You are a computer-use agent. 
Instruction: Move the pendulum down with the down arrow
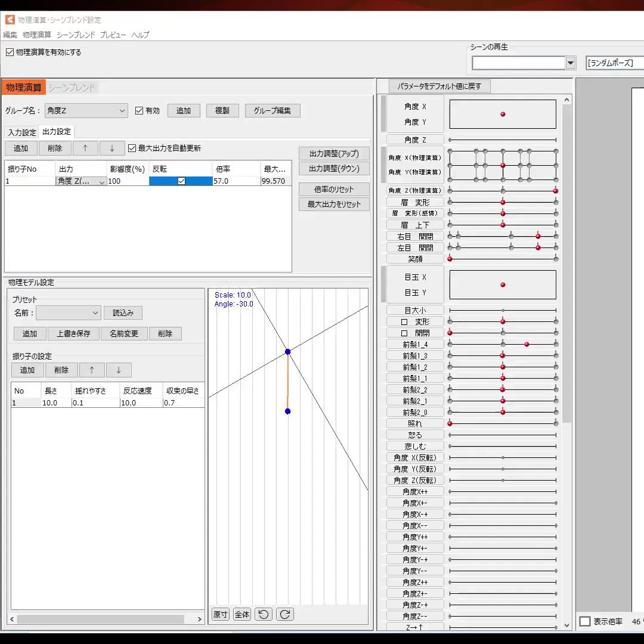pyautogui.click(x=119, y=370)
